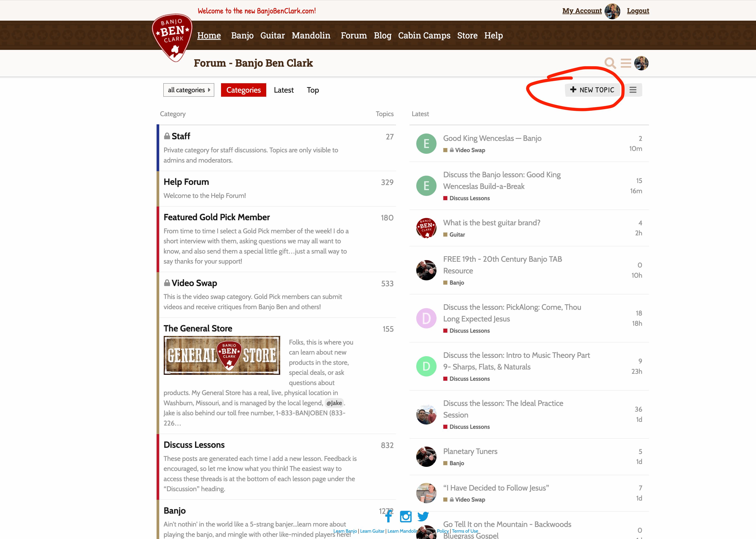The height and width of the screenshot is (539, 756).
Task: Click the General Store banner image
Action: coord(222,355)
